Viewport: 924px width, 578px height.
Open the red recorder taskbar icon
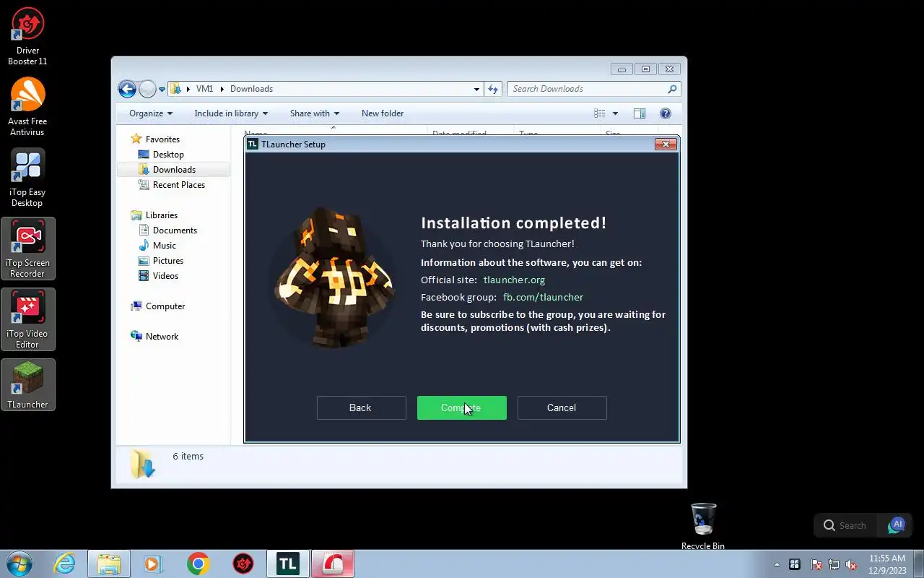pos(333,564)
